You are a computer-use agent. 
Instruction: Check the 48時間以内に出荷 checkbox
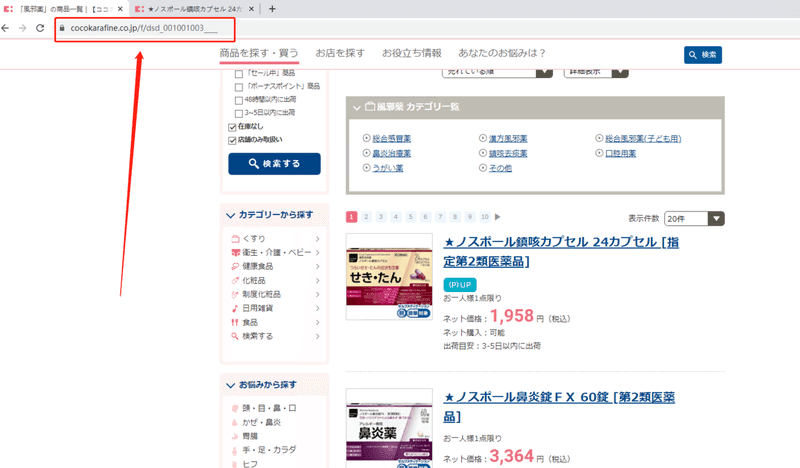[x=238, y=100]
